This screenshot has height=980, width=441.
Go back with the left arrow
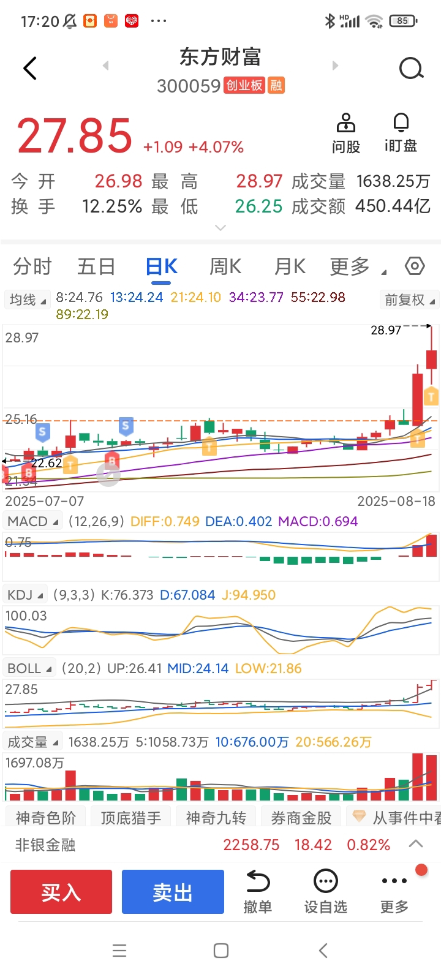pos(30,68)
